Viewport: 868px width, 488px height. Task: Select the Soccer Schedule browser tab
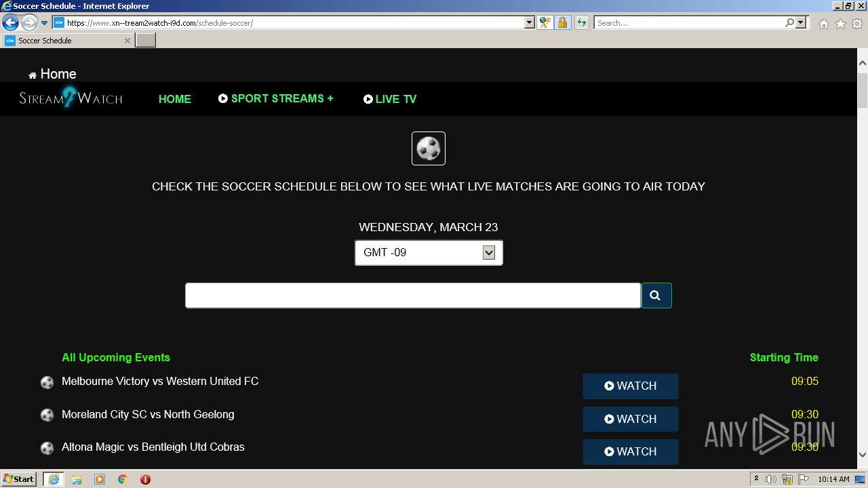(x=67, y=41)
